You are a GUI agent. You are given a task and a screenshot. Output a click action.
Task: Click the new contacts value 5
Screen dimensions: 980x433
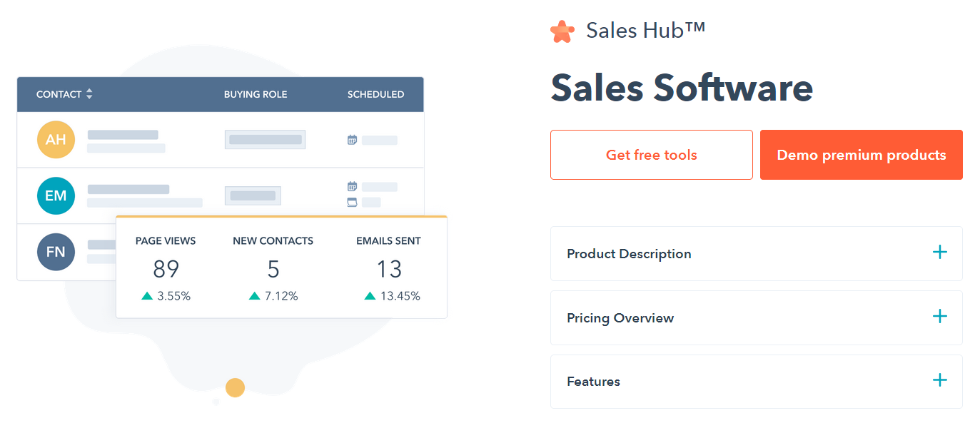pos(273,269)
